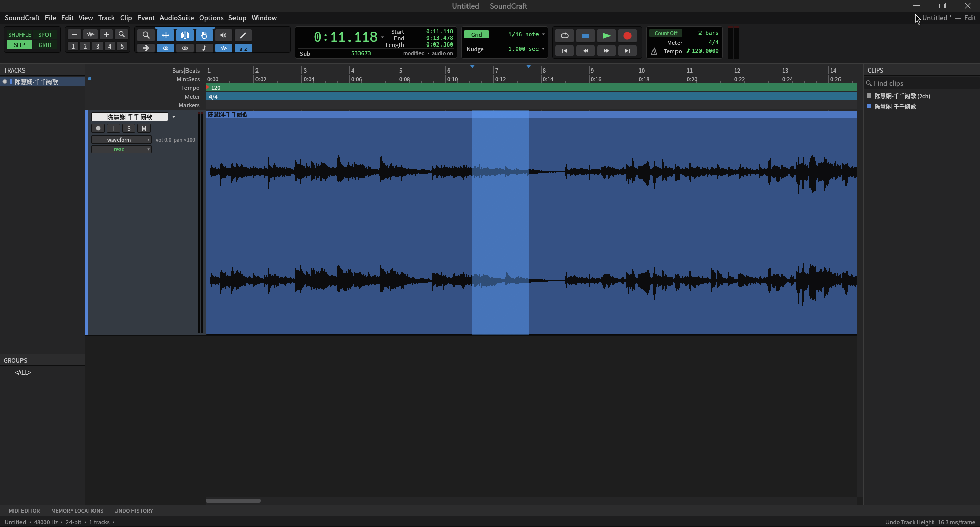The width and height of the screenshot is (980, 527).
Task: Toggle loop playback button
Action: pyautogui.click(x=565, y=36)
